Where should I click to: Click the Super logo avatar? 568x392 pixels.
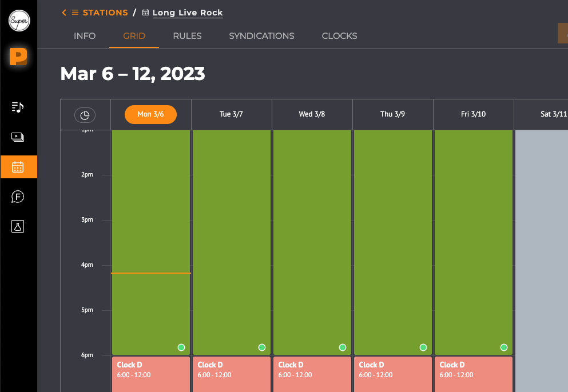coord(19,21)
